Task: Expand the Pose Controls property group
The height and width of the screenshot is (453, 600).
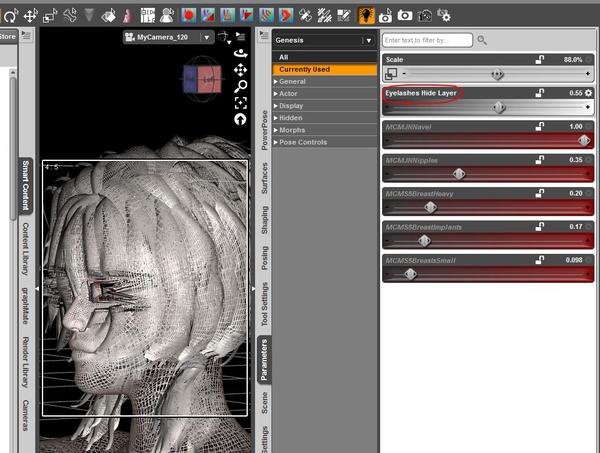Action: [324, 142]
